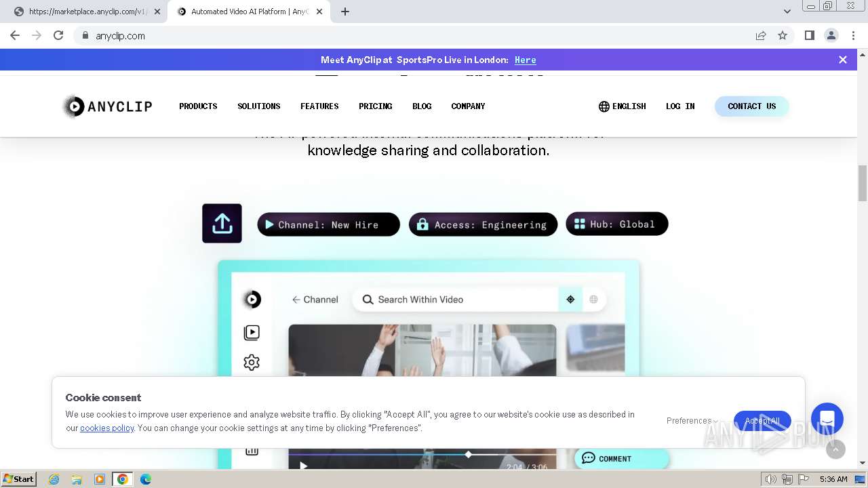The height and width of the screenshot is (488, 868).
Task: Select the 'Channel: New Hire' pill
Action: (x=328, y=224)
